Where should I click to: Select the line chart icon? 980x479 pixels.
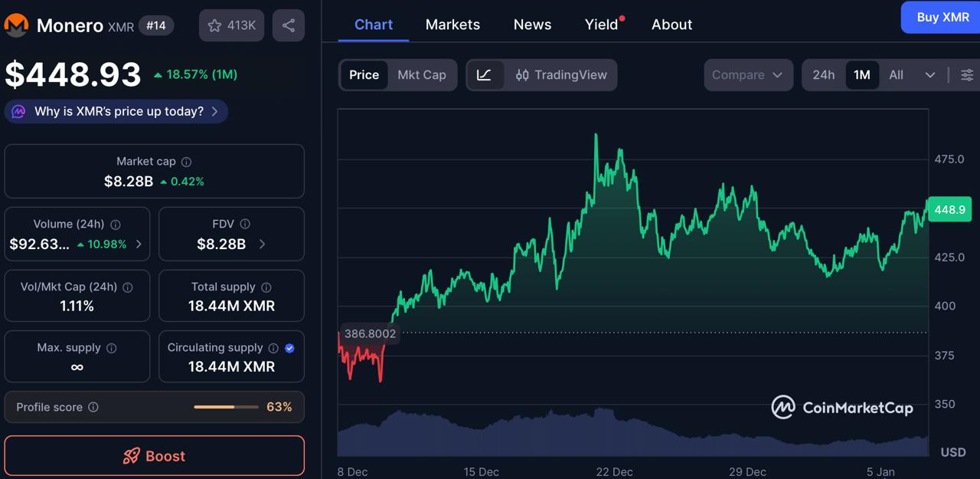pyautogui.click(x=485, y=74)
